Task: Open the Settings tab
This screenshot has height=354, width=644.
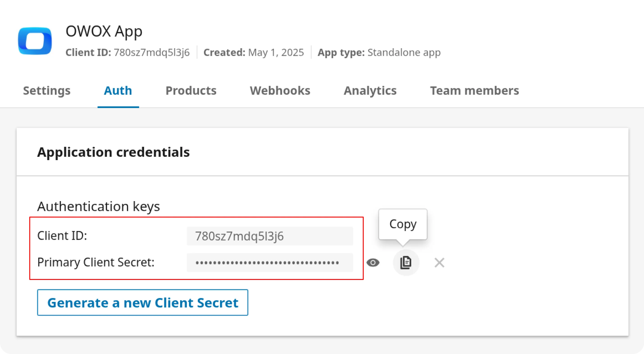Action: [x=47, y=91]
